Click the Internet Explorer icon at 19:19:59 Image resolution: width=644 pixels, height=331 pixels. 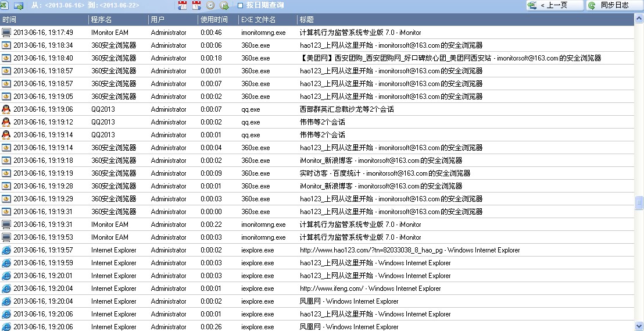click(6, 263)
